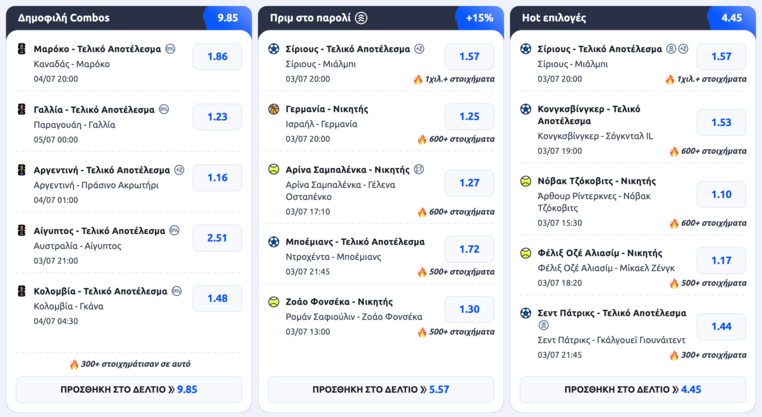Add Δημοφιλή Combos to betslip at 9.85

129,389
